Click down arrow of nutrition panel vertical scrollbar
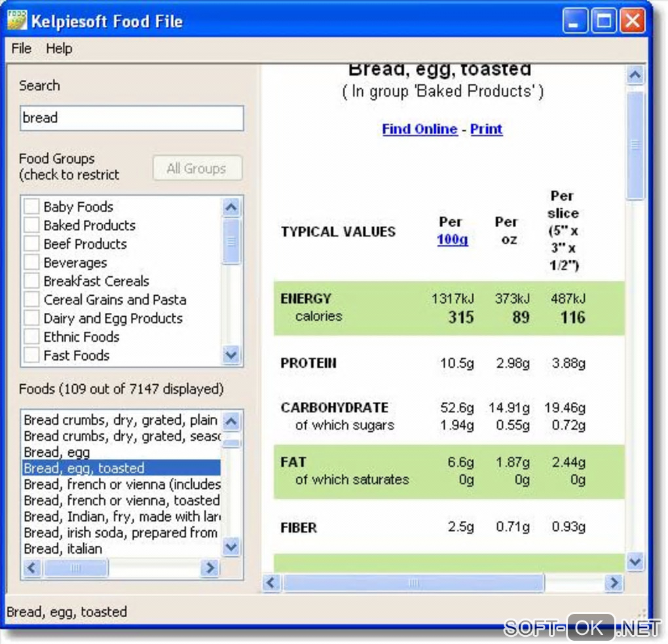 (x=635, y=562)
